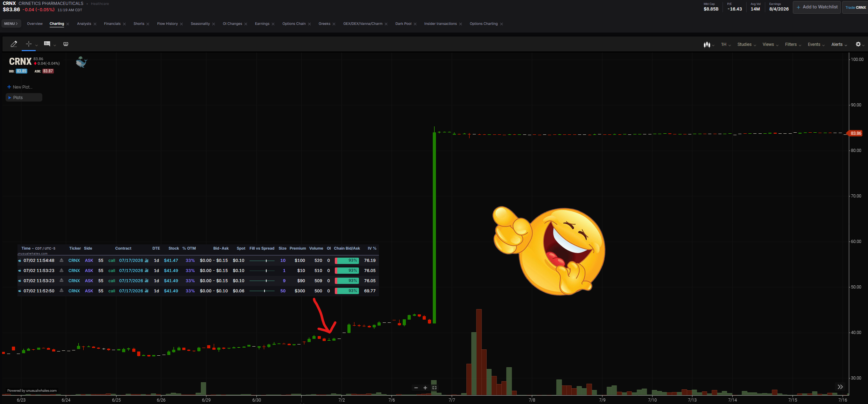Viewport: 868px width, 404px height.
Task: Click Add to Watchlist
Action: (817, 7)
